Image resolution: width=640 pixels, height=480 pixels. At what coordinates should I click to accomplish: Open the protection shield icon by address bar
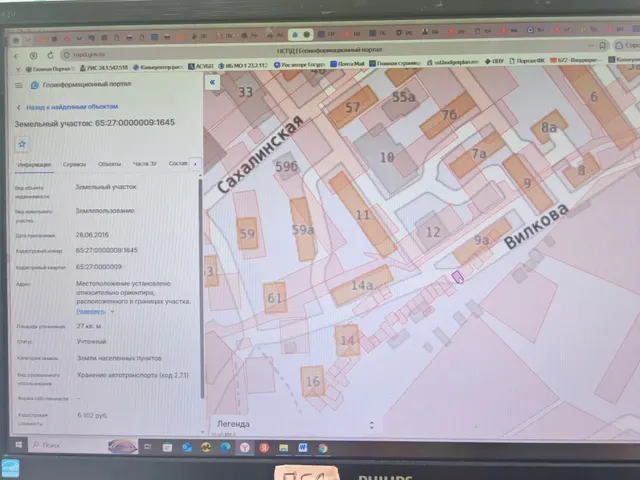click(x=33, y=56)
